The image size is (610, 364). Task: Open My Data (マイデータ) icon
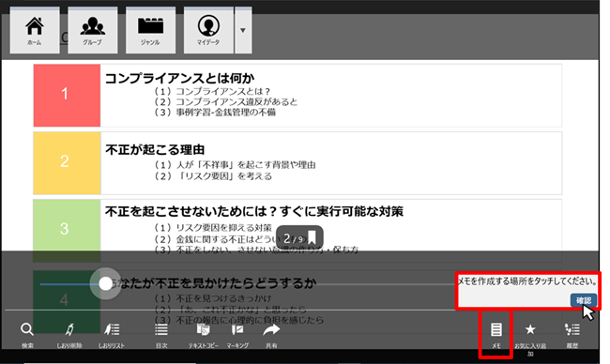(x=208, y=30)
